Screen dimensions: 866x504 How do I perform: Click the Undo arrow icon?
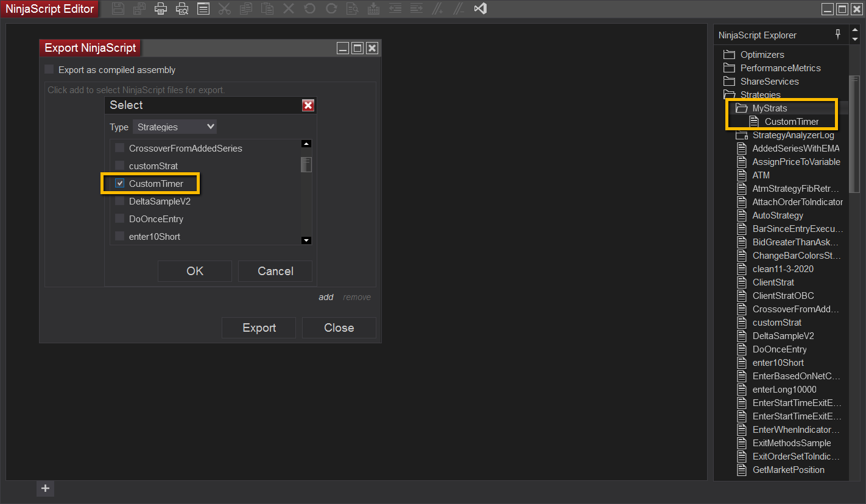point(310,9)
